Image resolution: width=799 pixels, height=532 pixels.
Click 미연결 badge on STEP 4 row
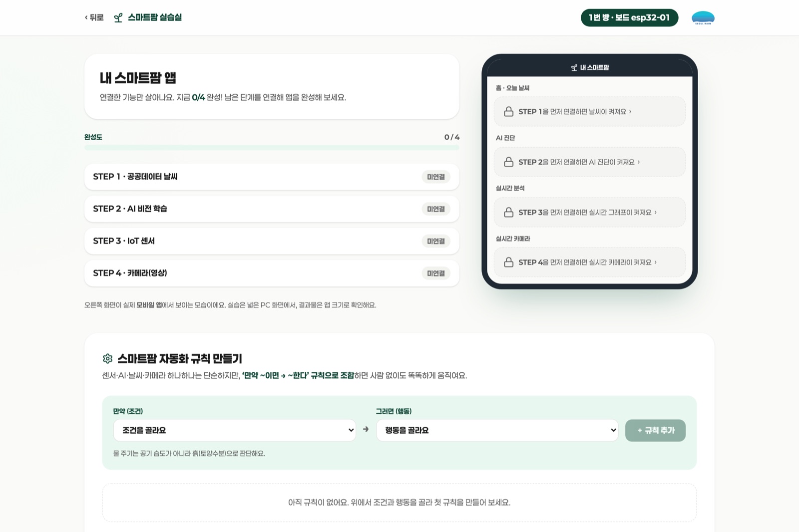pos(435,273)
